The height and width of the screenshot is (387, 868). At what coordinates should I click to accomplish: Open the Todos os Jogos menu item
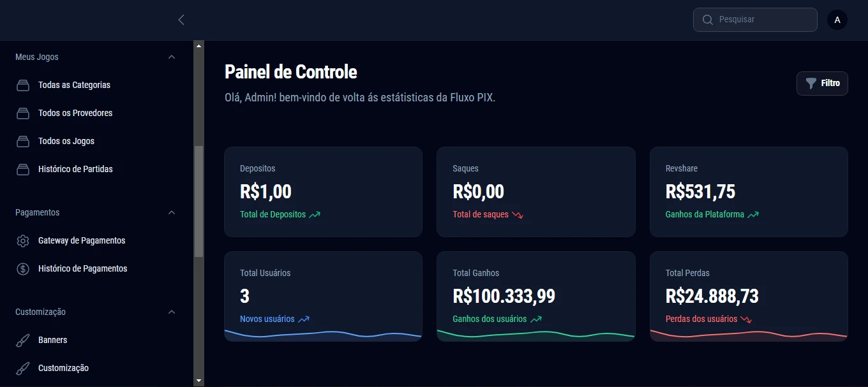pyautogui.click(x=66, y=141)
